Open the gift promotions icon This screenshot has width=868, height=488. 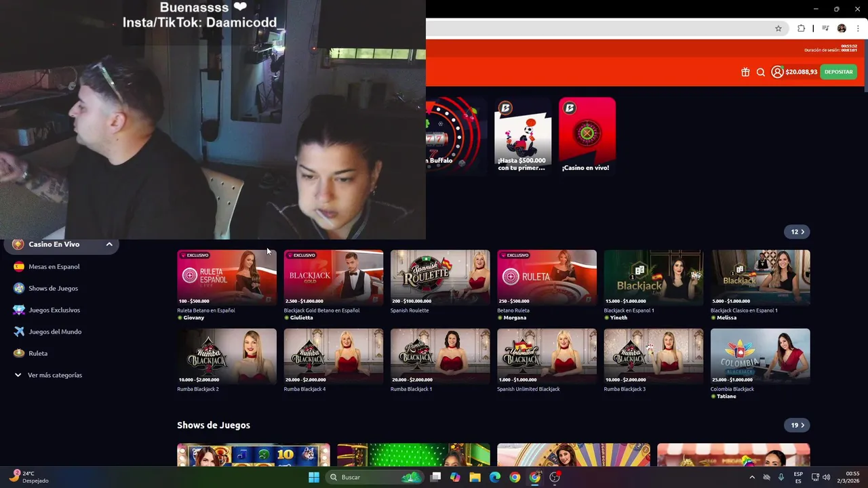pos(745,72)
